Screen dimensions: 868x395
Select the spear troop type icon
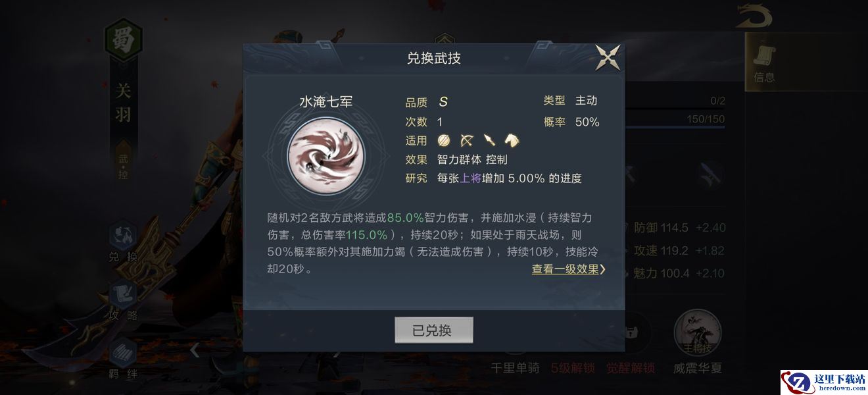489,140
